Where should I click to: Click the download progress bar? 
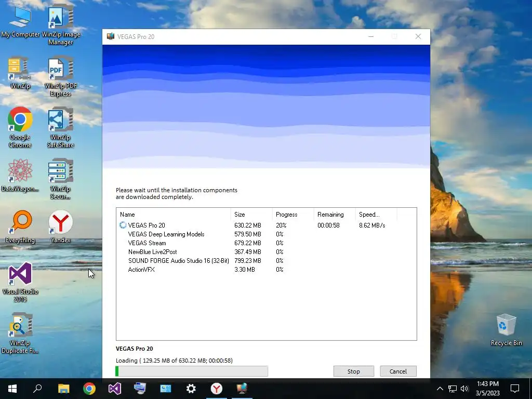click(x=192, y=371)
